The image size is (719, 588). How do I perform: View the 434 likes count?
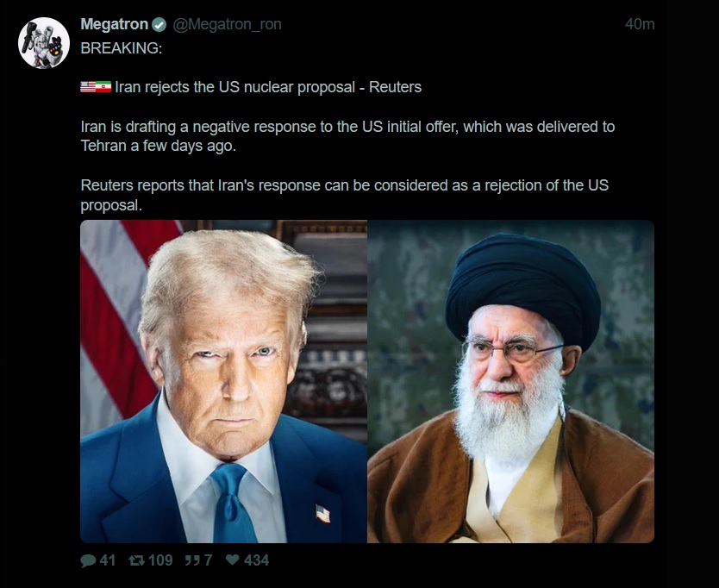coord(256,560)
